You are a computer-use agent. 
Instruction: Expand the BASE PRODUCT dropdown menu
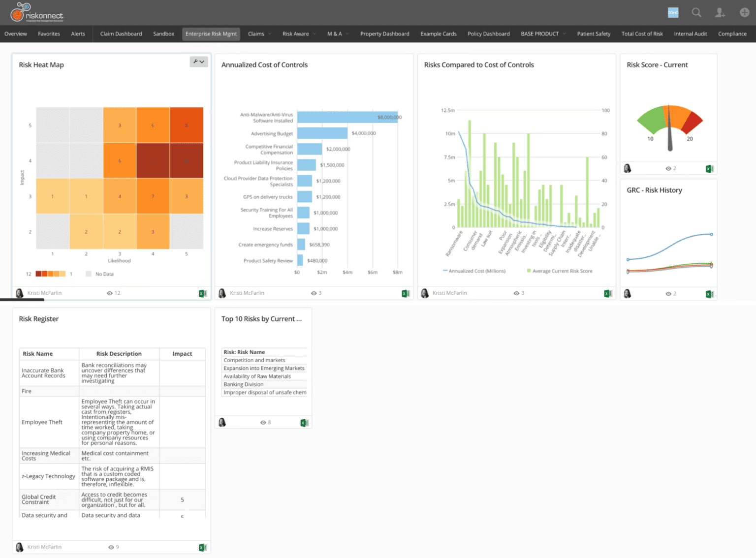point(541,33)
